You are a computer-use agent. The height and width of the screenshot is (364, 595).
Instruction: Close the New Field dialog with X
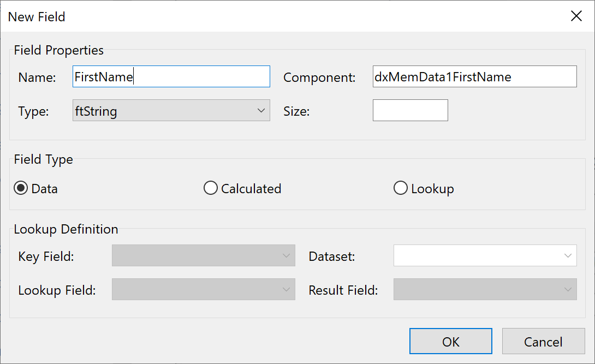click(x=576, y=16)
